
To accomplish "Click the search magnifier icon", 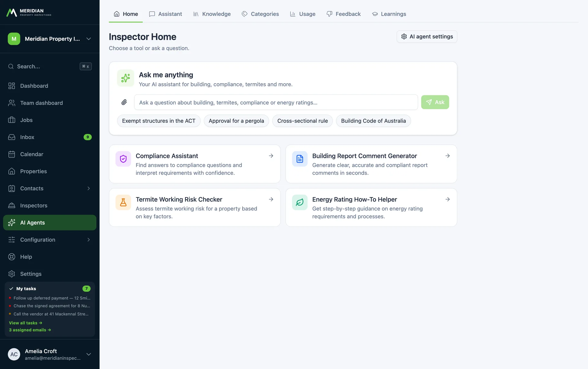I will click(x=11, y=66).
